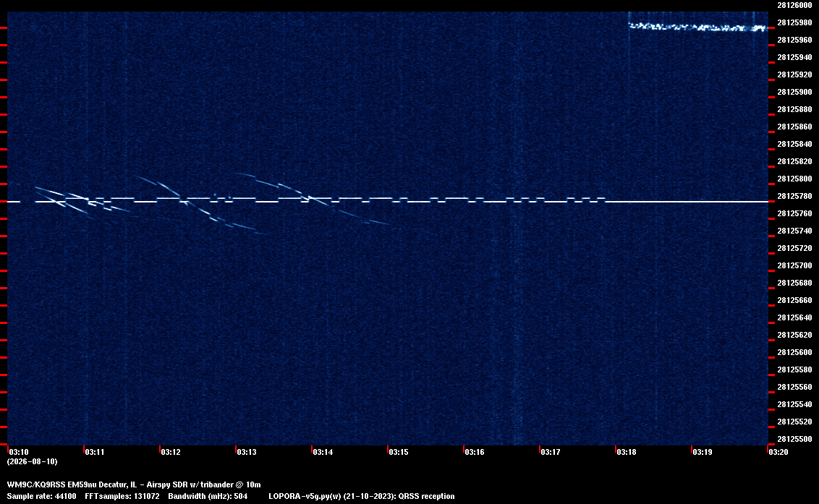The width and height of the screenshot is (819, 504).
Task: Click the 28125740 frequency label
Action: pos(794,231)
